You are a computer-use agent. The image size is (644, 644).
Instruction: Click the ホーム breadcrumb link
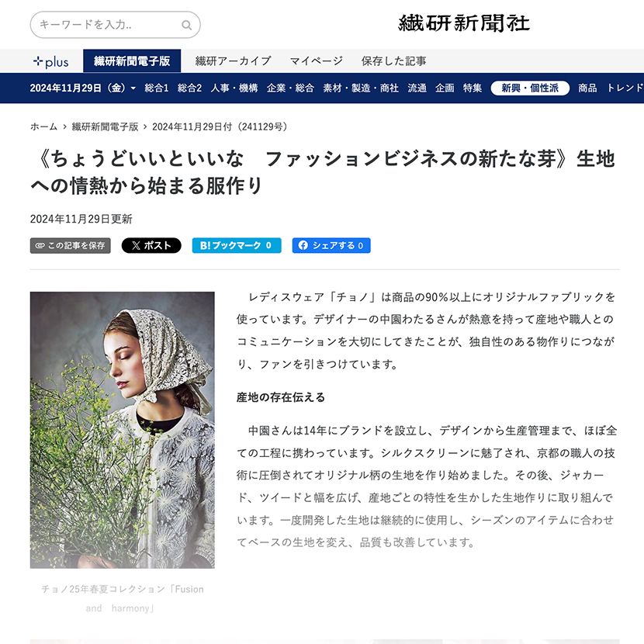coord(43,126)
